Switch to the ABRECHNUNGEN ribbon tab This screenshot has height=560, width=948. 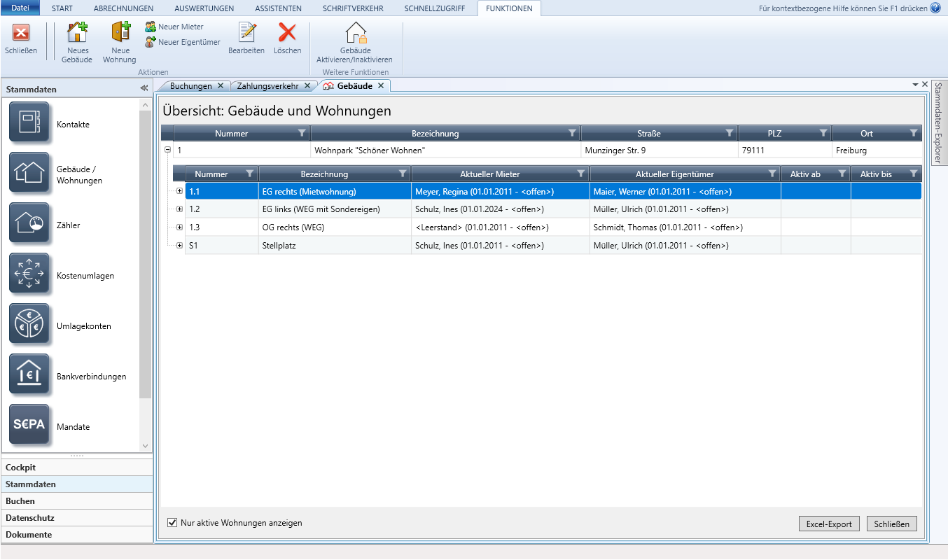pos(123,8)
